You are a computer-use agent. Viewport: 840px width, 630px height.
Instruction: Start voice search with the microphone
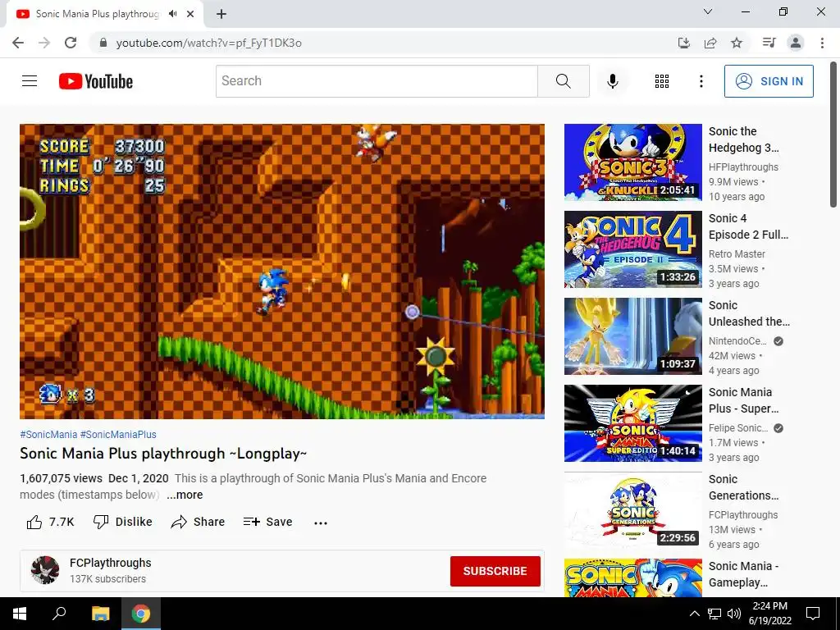[x=612, y=81]
